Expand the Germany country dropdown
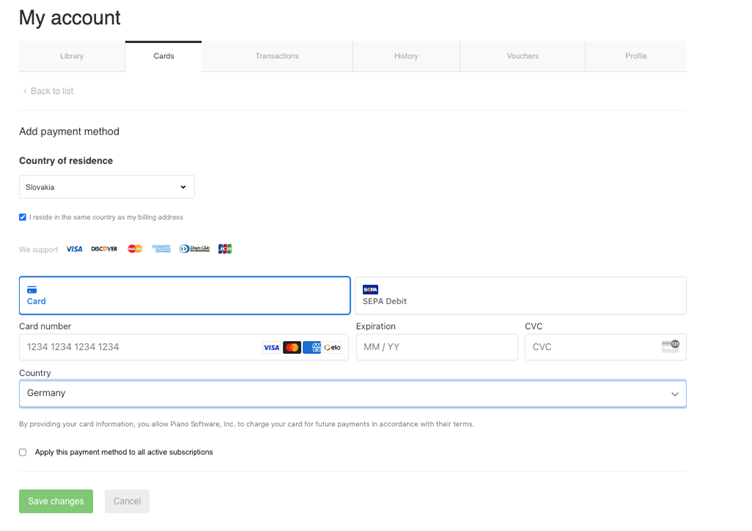This screenshot has height=531, width=752. pyautogui.click(x=352, y=394)
